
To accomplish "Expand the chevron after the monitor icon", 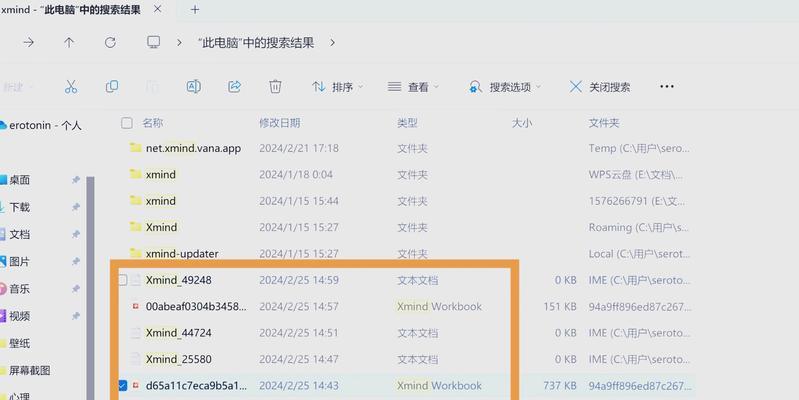I will [x=179, y=43].
